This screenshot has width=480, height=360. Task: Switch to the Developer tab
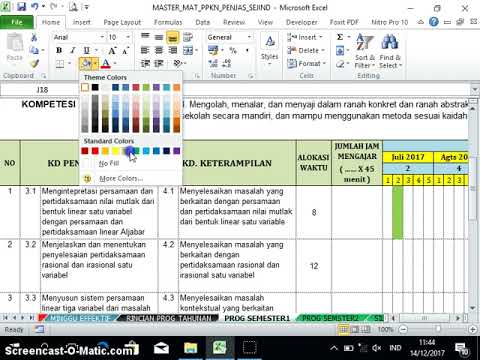[x=302, y=22]
